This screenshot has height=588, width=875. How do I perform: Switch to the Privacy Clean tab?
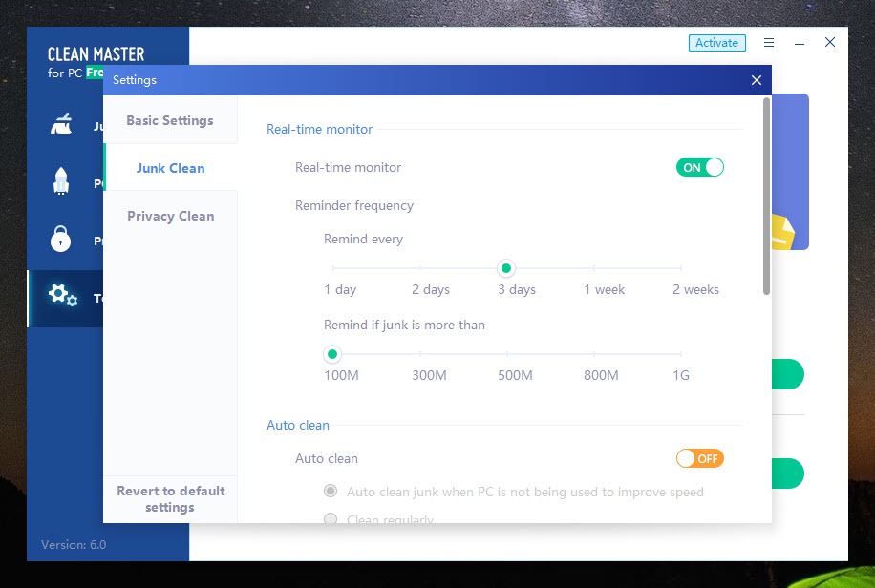[x=170, y=216]
